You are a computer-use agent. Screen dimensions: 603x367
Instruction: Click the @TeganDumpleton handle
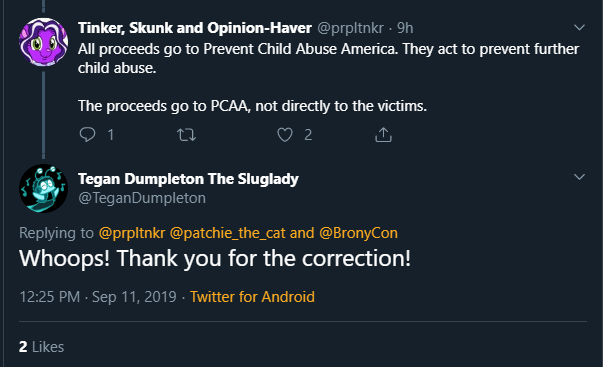[142, 198]
